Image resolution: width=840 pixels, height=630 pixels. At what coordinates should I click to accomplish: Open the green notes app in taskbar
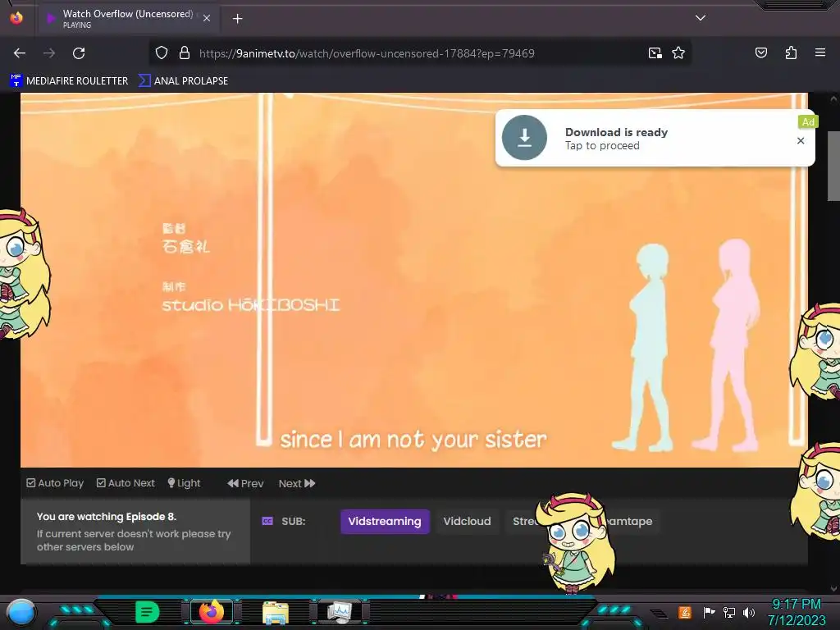(147, 612)
